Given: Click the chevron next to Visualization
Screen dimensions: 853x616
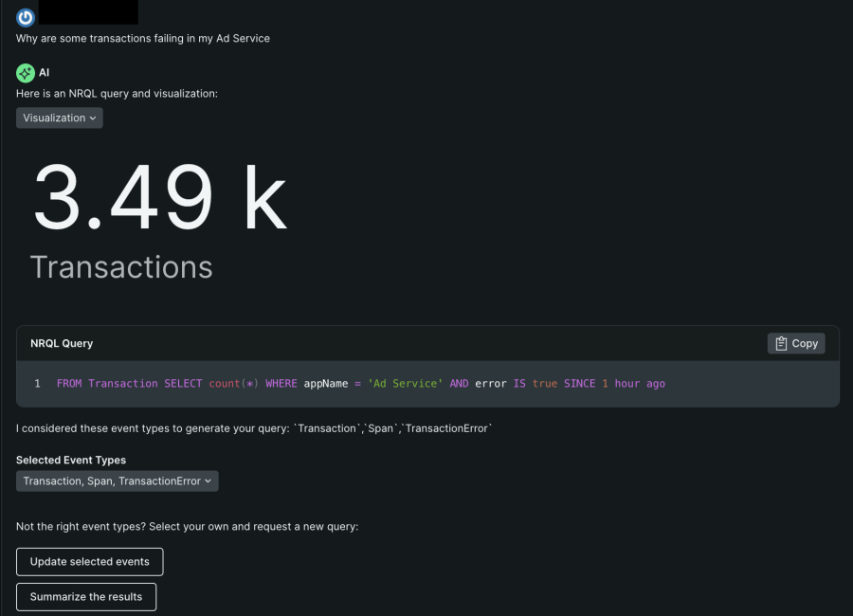Looking at the screenshot, I should [93, 118].
